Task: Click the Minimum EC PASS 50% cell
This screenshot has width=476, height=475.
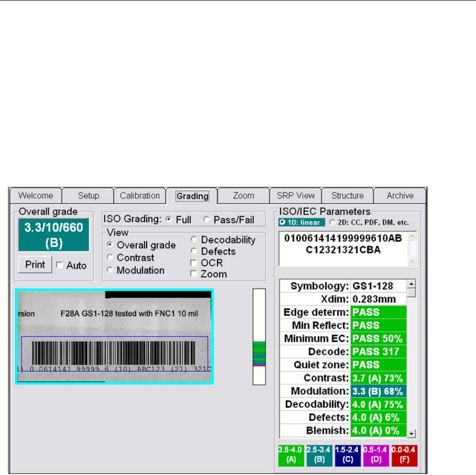Action: click(379, 338)
